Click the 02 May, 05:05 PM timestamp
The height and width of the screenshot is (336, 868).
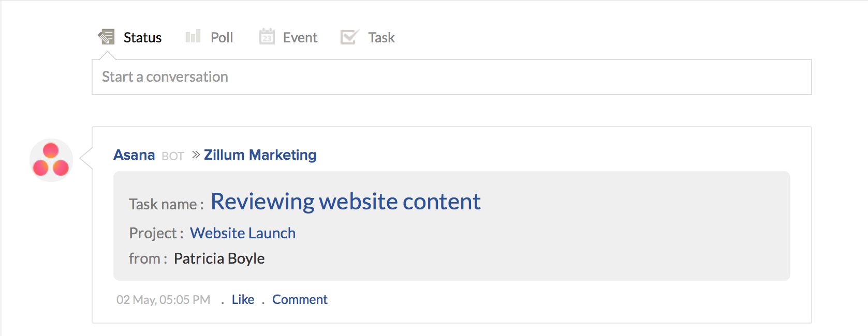click(x=163, y=300)
